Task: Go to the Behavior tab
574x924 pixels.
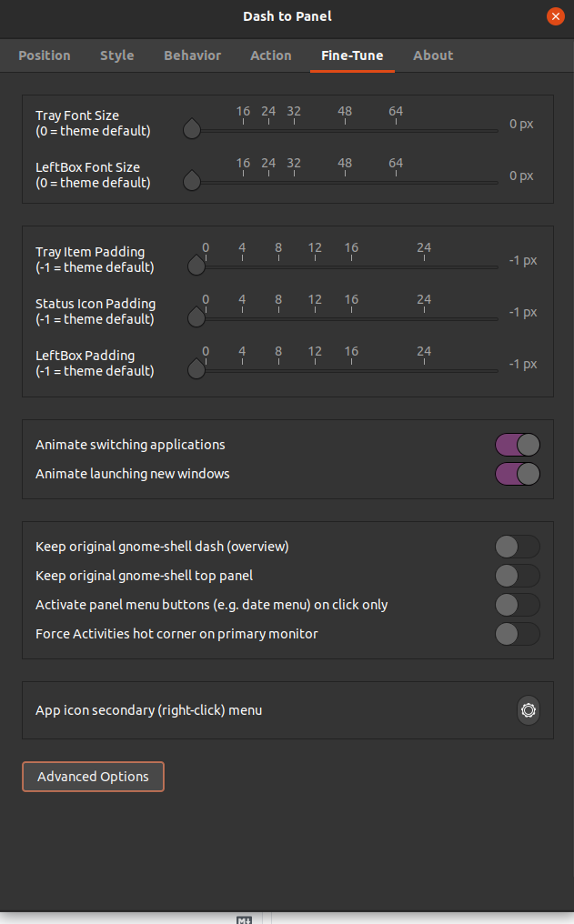Action: click(x=192, y=55)
